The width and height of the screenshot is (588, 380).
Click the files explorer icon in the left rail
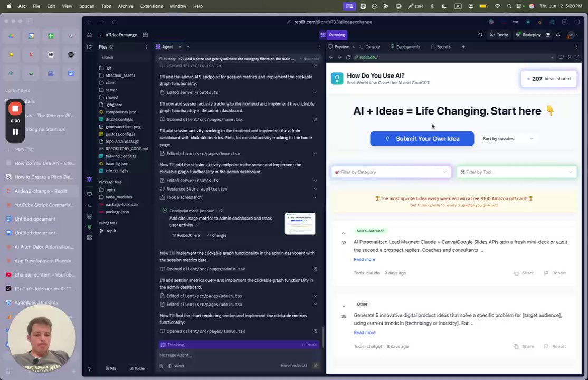click(89, 47)
